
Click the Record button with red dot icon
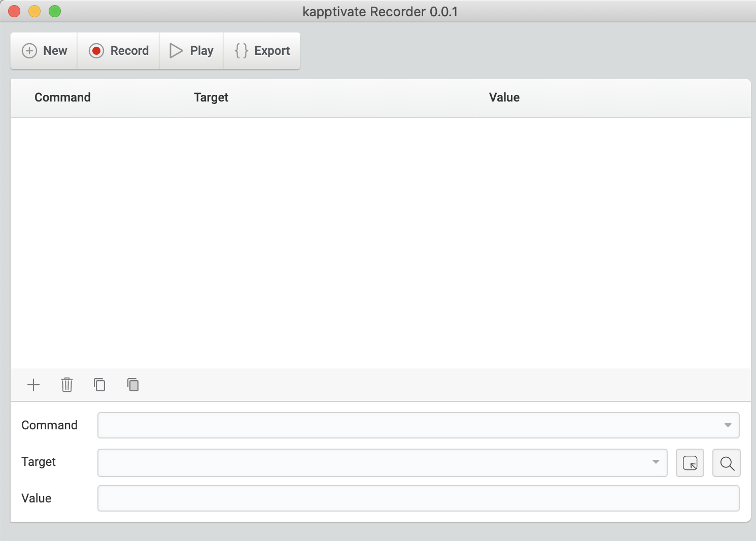tap(118, 51)
